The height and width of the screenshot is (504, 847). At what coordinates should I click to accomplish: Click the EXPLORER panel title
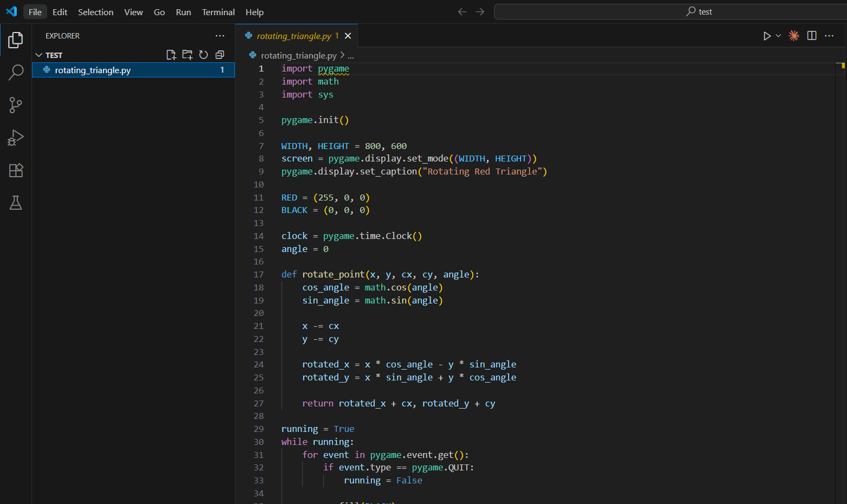[x=62, y=36]
